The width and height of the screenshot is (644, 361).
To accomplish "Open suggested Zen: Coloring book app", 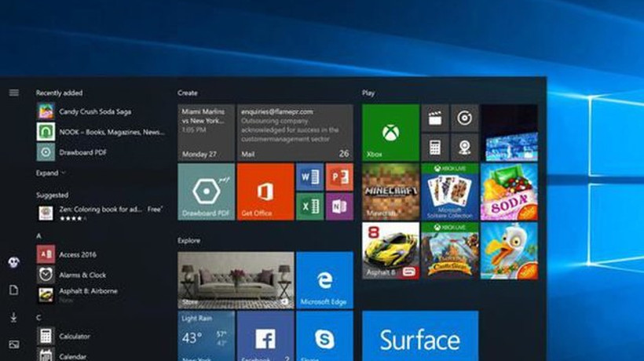I will pos(101,213).
